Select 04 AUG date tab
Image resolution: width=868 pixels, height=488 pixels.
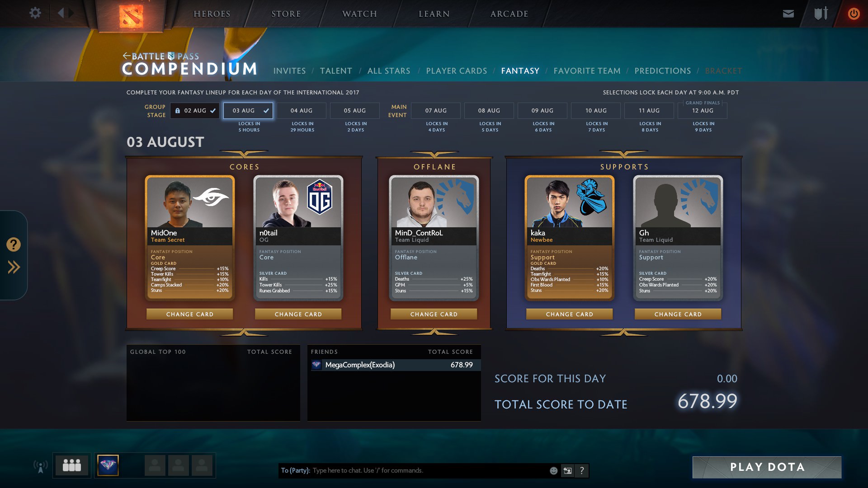coord(302,110)
